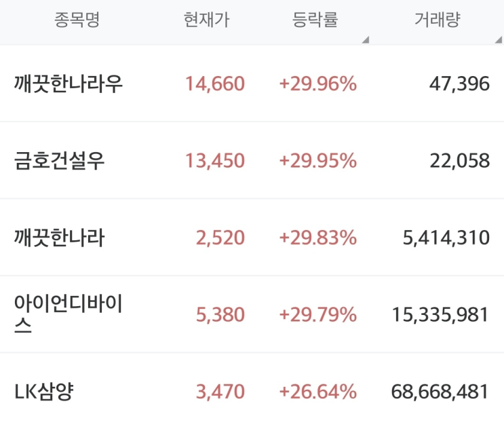Open stock LK삼양
The width and height of the screenshot is (504, 427).
coord(44,392)
